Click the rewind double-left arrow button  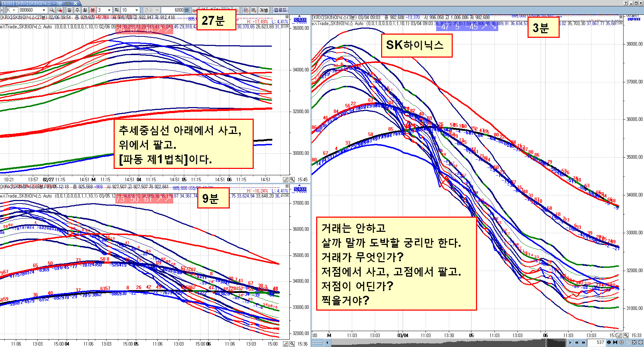point(577,342)
